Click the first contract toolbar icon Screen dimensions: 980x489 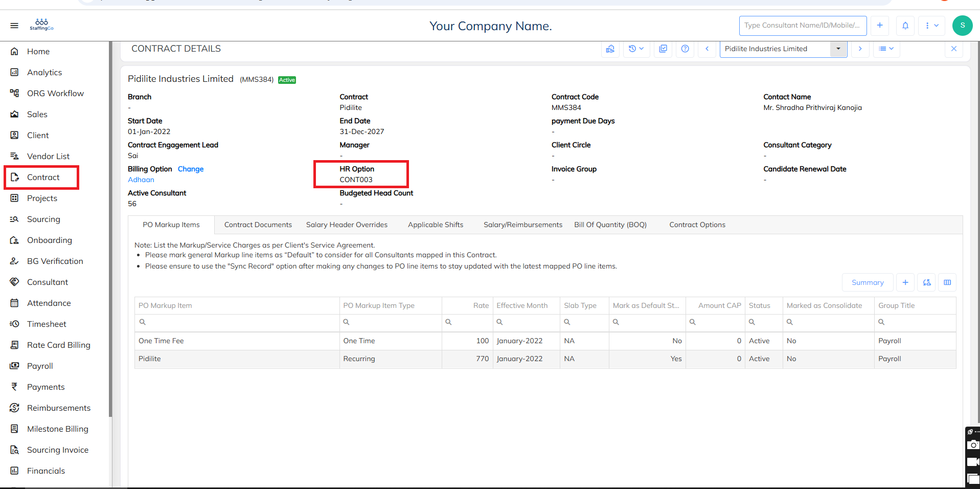610,49
